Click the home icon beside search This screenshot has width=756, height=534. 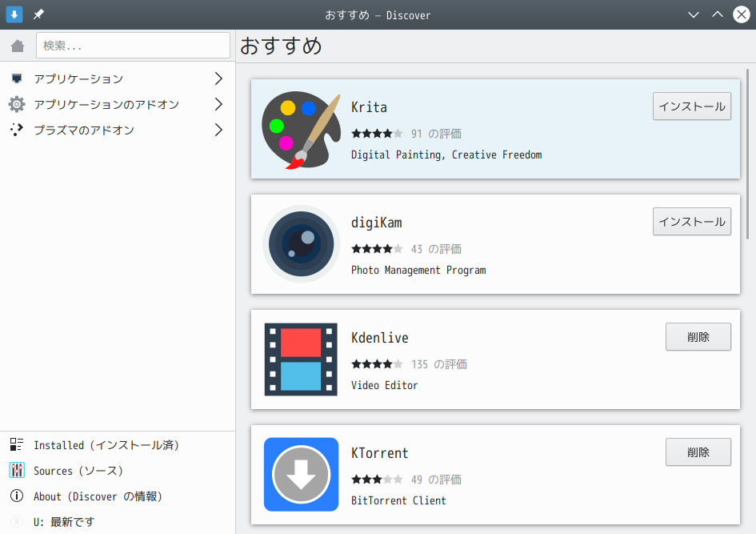18,46
